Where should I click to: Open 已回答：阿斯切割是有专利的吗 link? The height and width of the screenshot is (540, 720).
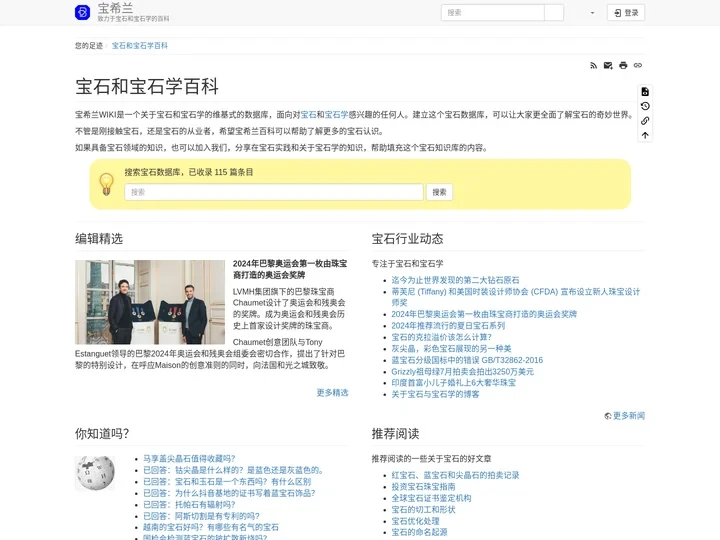click(201, 516)
